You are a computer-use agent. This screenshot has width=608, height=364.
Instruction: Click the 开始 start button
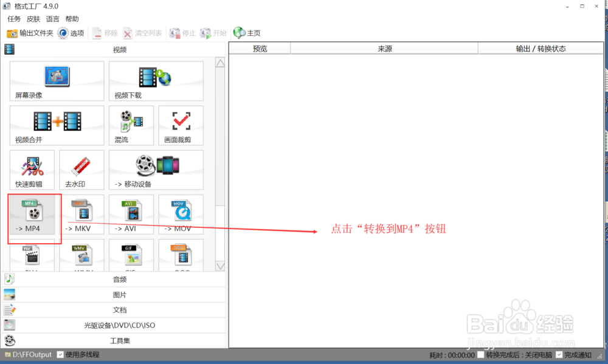tap(213, 33)
